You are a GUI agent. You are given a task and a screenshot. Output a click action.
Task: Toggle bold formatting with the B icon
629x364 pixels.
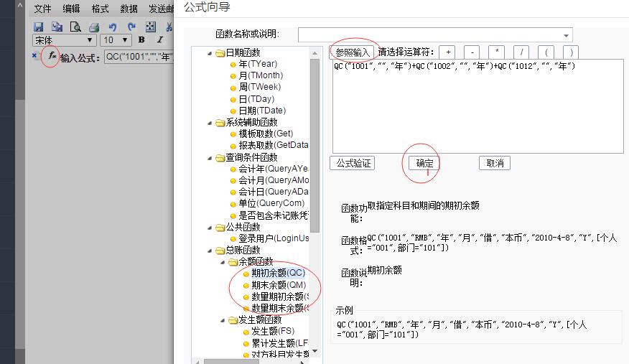(x=141, y=40)
